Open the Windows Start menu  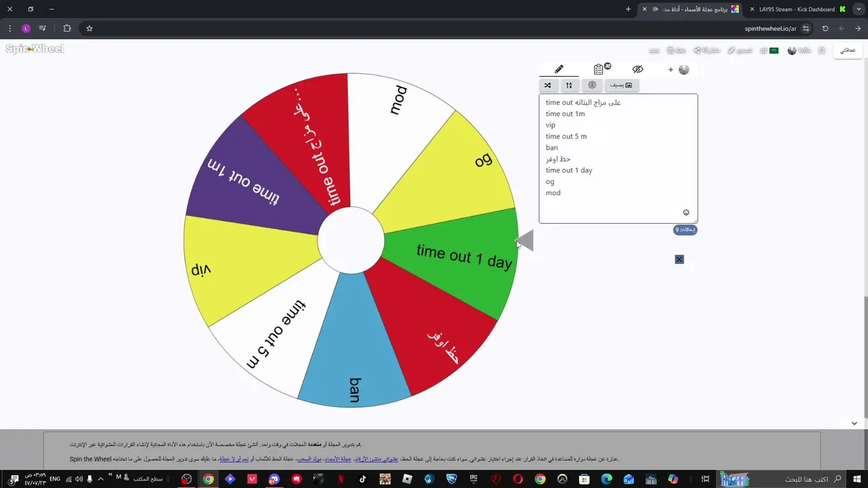[x=858, y=479]
